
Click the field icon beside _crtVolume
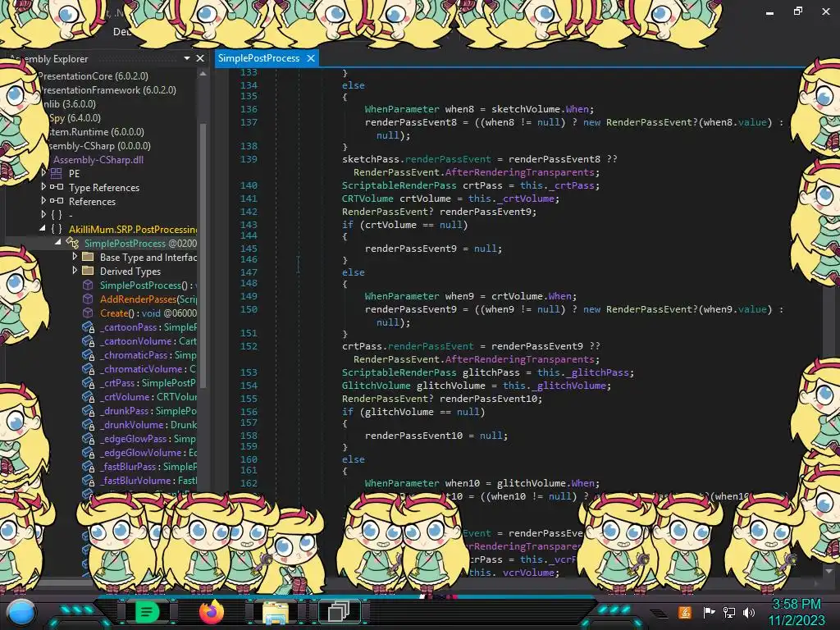(x=88, y=396)
